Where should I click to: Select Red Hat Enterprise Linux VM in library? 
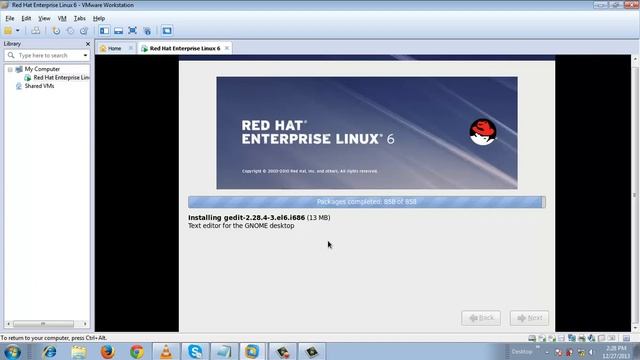[x=61, y=78]
